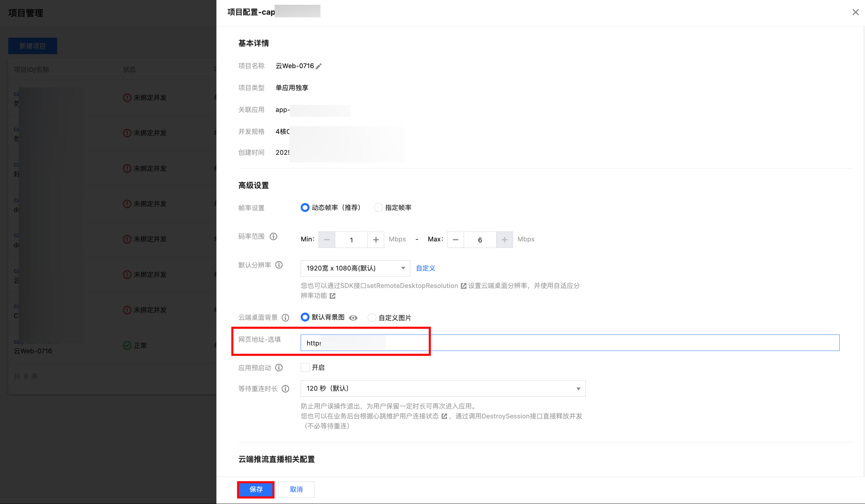Click info icon next to 等待重连时长

(x=285, y=389)
